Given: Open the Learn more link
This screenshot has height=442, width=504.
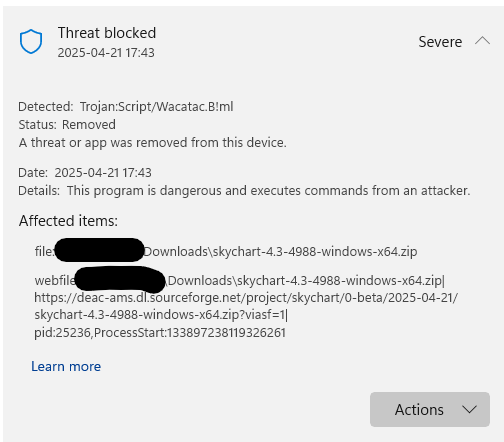Looking at the screenshot, I should 66,366.
